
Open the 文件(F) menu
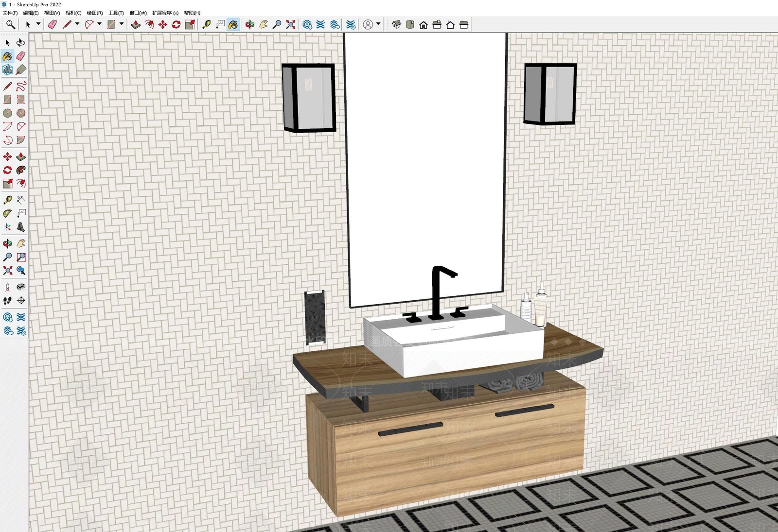click(10, 13)
